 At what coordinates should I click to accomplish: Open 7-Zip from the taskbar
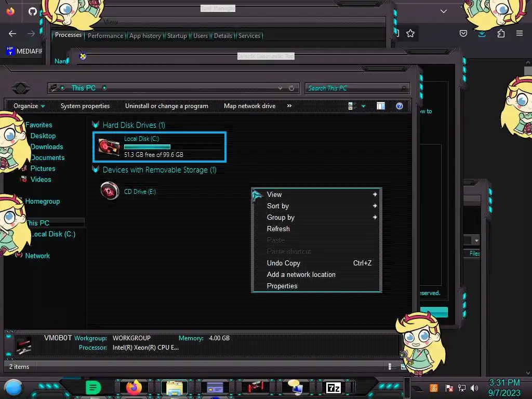point(333,388)
